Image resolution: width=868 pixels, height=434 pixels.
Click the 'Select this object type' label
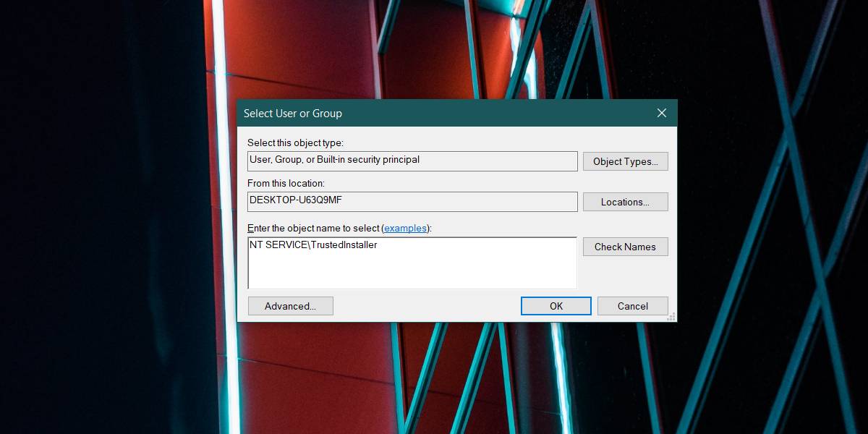coord(295,143)
